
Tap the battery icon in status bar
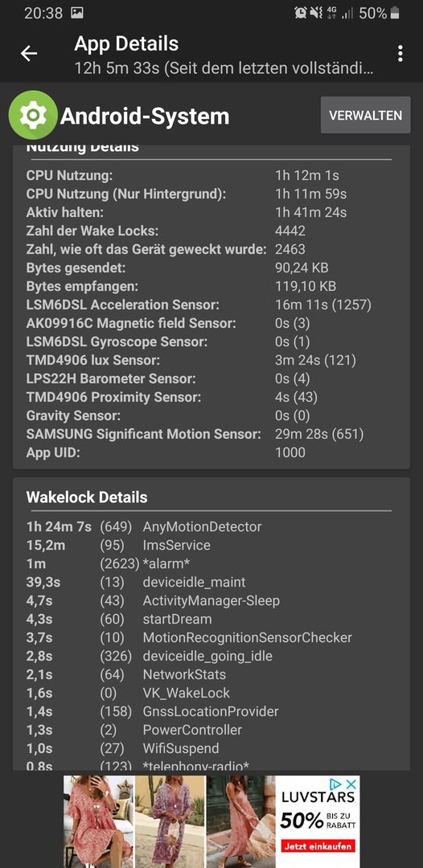point(394,14)
